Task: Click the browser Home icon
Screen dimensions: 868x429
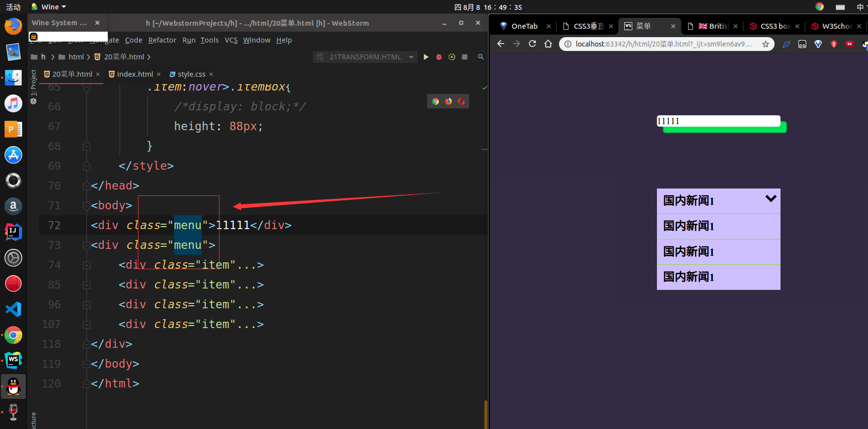Action: (x=548, y=44)
